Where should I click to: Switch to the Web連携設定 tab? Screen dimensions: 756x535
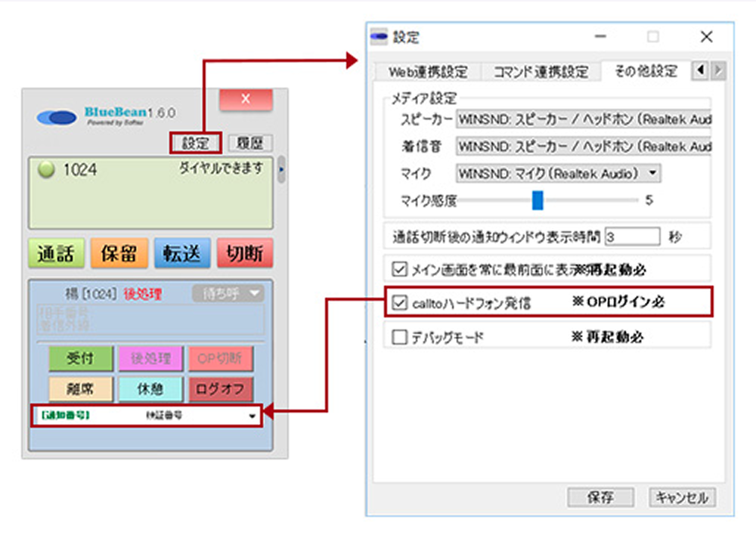point(428,72)
